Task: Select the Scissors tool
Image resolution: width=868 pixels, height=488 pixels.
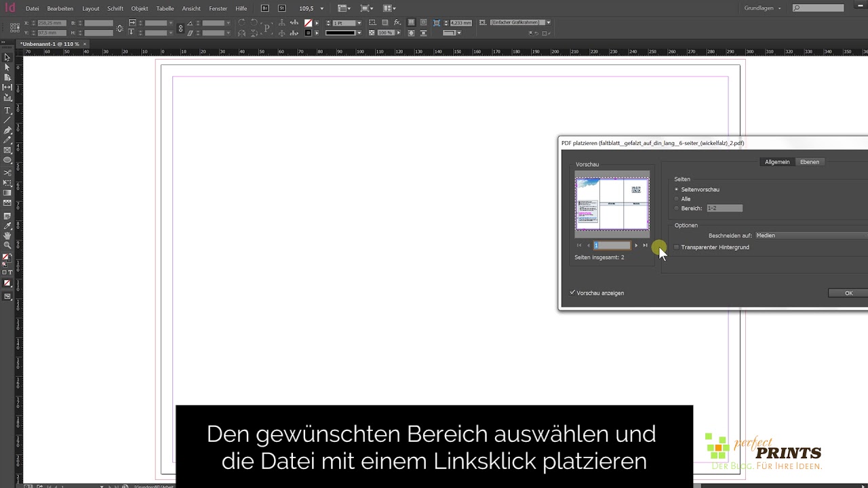Action: coord(7,173)
